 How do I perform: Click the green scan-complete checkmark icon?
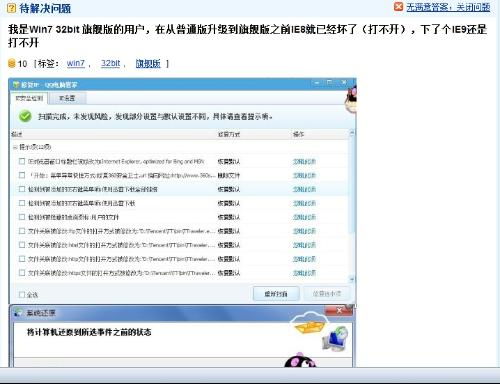pyautogui.click(x=25, y=116)
